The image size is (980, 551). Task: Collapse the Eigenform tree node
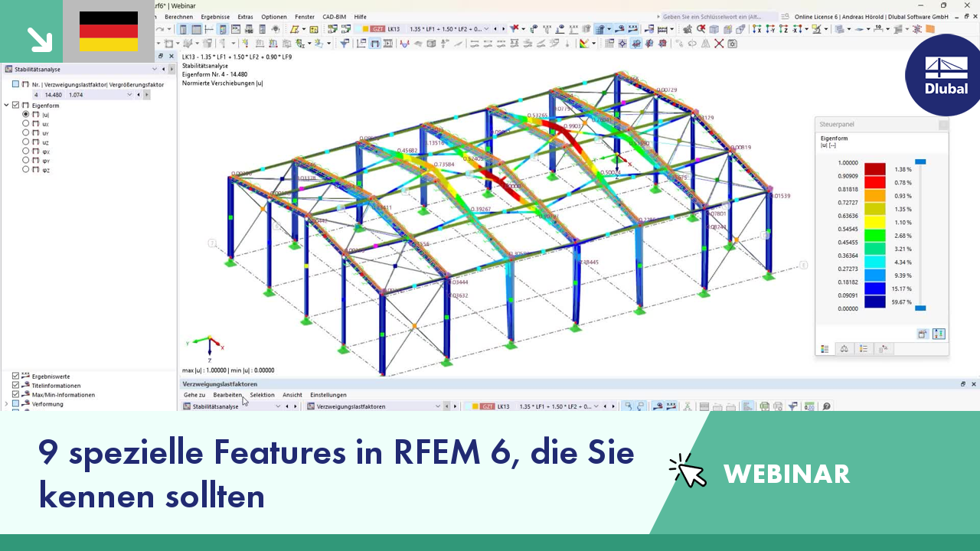(x=7, y=105)
